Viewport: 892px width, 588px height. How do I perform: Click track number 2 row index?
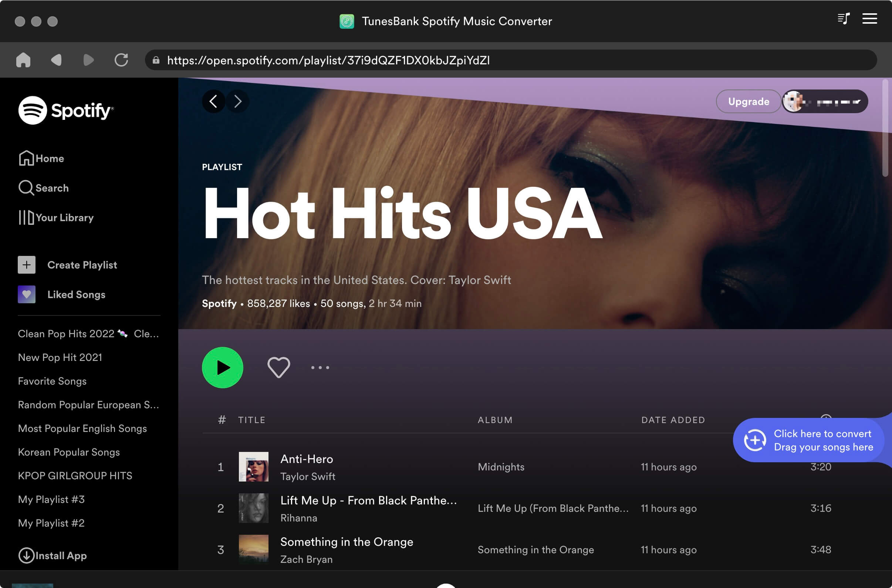220,508
